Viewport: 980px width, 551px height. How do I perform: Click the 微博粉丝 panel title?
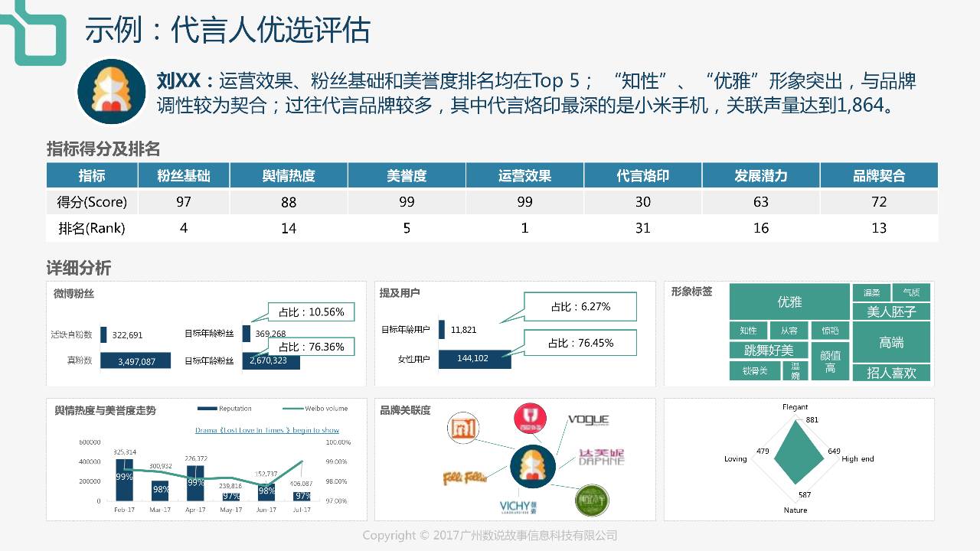[74, 293]
